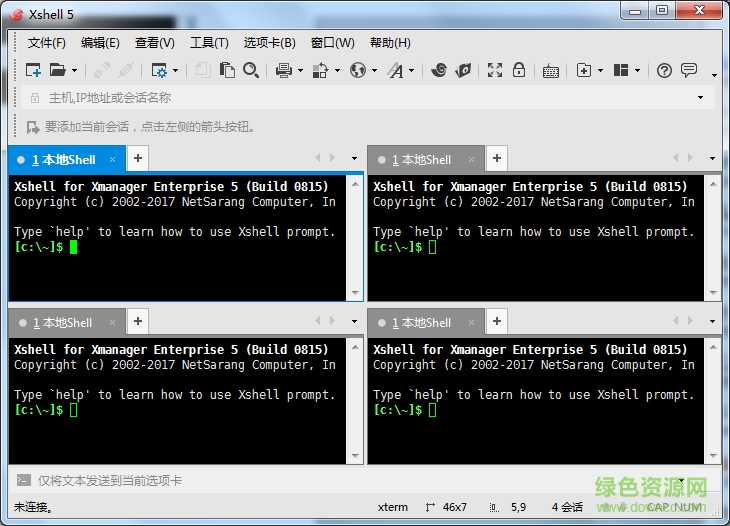Expand the file transfer dropdown arrow
This screenshot has height=526, width=730.
click(337, 71)
